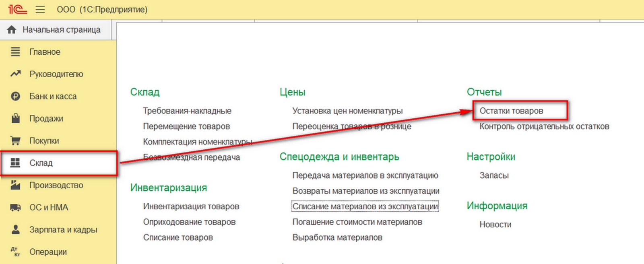Screen dimensions: 644x264
Task: Open the Запасы settings link
Action: pos(494,175)
